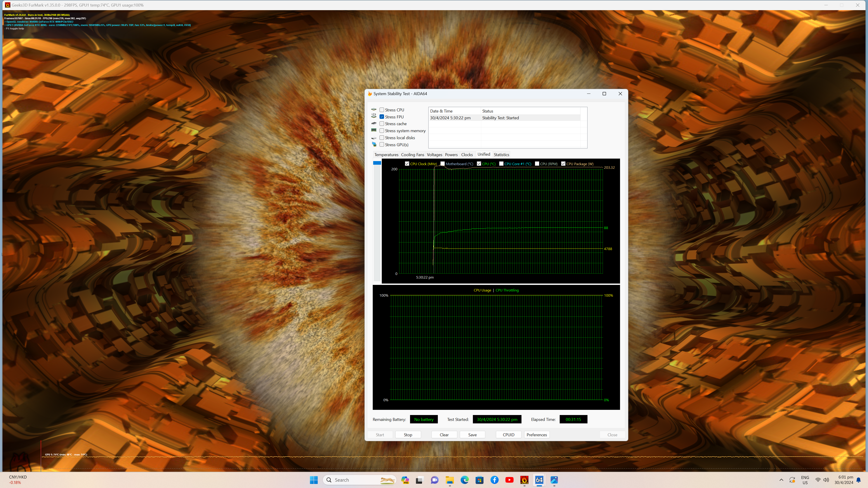868x488 pixels.
Task: Open AIDA64 Preferences
Action: point(537,435)
